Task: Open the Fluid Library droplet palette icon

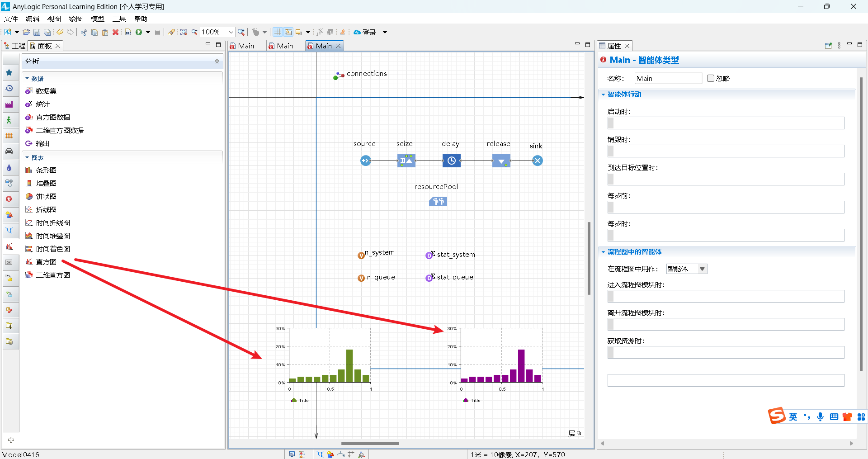Action: pyautogui.click(x=9, y=167)
